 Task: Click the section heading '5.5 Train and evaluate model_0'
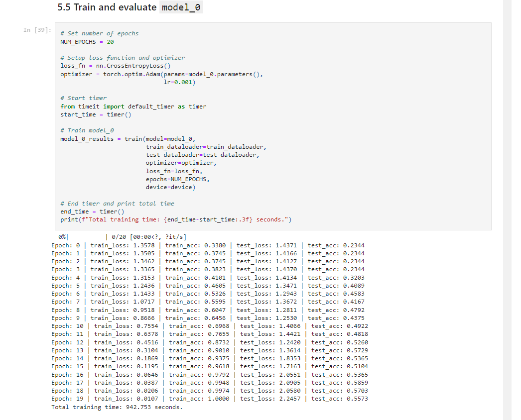(130, 7)
